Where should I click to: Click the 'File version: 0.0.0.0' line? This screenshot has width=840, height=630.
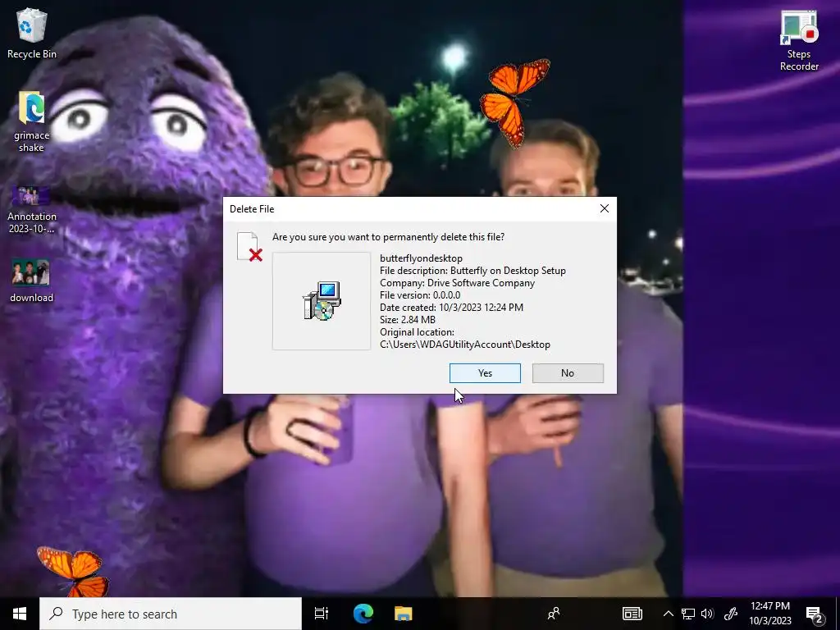coord(420,295)
